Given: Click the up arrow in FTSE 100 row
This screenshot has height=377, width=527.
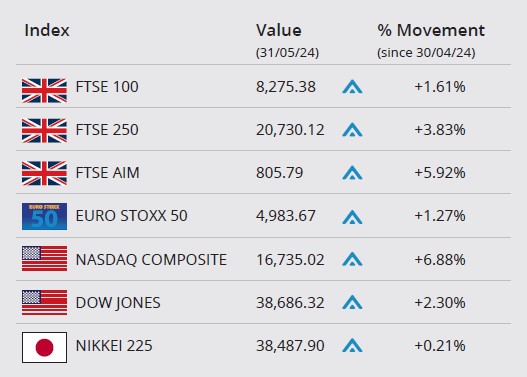Looking at the screenshot, I should click(352, 87).
